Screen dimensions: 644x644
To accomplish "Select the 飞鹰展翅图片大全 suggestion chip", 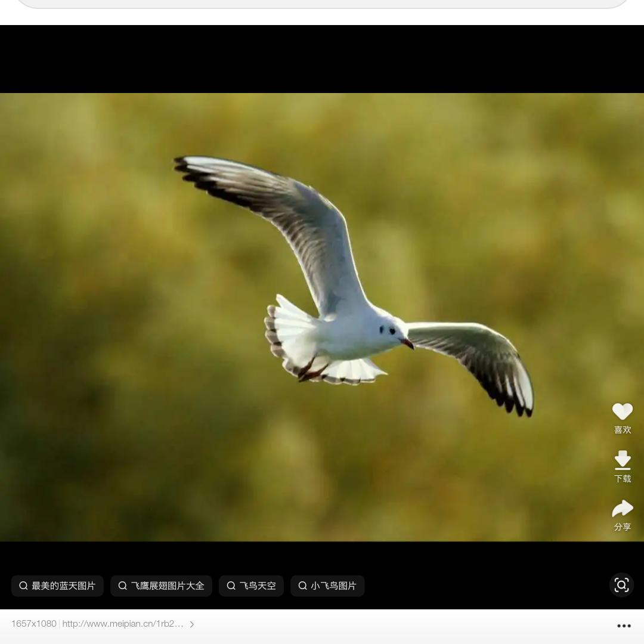I will 168,586.
